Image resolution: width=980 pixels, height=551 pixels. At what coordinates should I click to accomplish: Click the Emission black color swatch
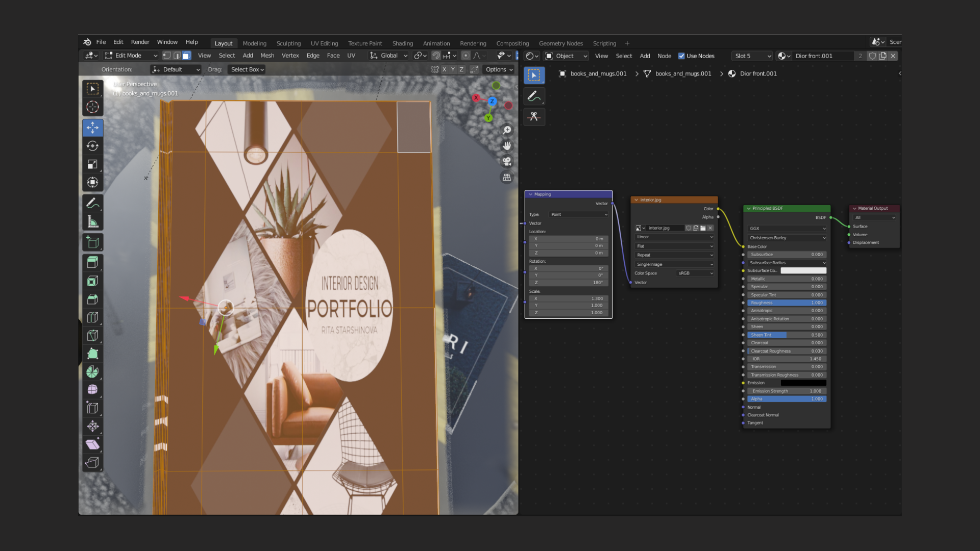point(803,383)
